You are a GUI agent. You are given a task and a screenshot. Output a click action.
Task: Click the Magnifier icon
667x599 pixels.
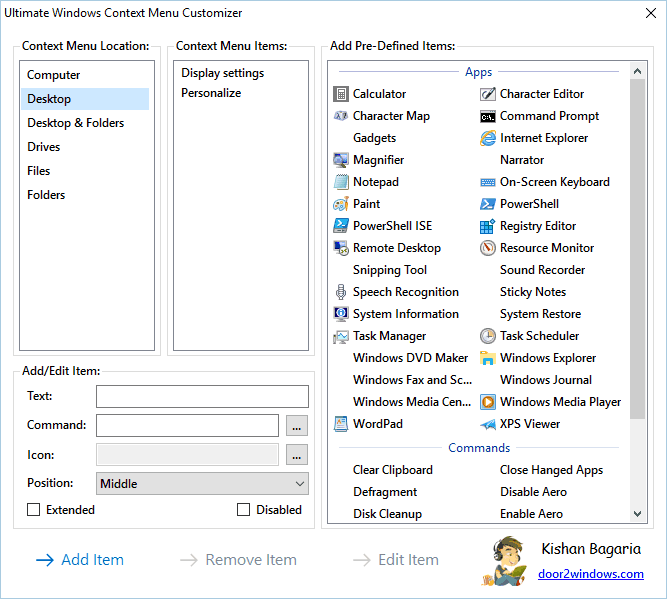[341, 160]
